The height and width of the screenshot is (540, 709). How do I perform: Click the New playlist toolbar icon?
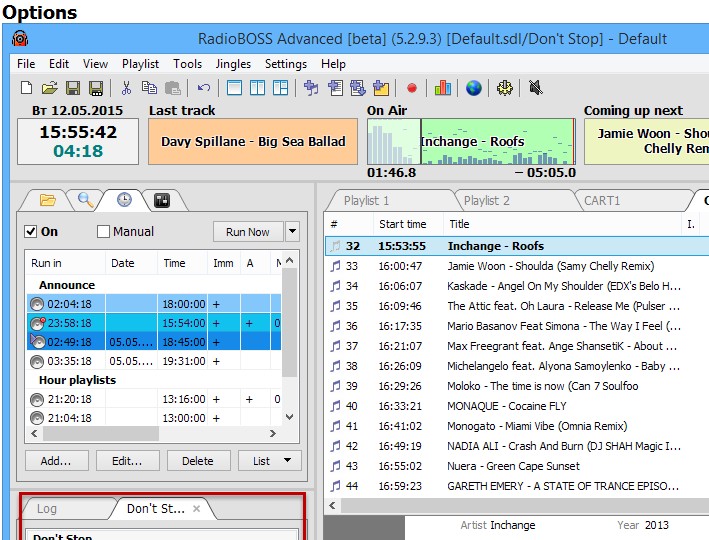point(27,88)
